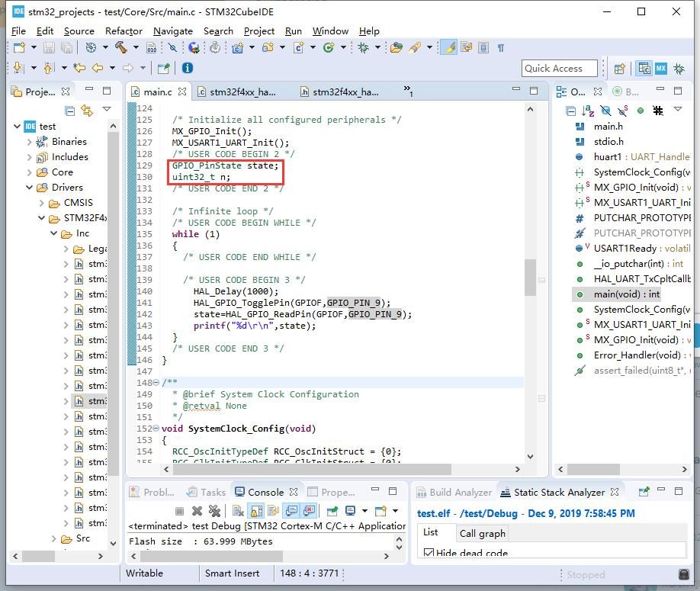
Task: Click the Last Edit Location icon
Action: click(79, 68)
